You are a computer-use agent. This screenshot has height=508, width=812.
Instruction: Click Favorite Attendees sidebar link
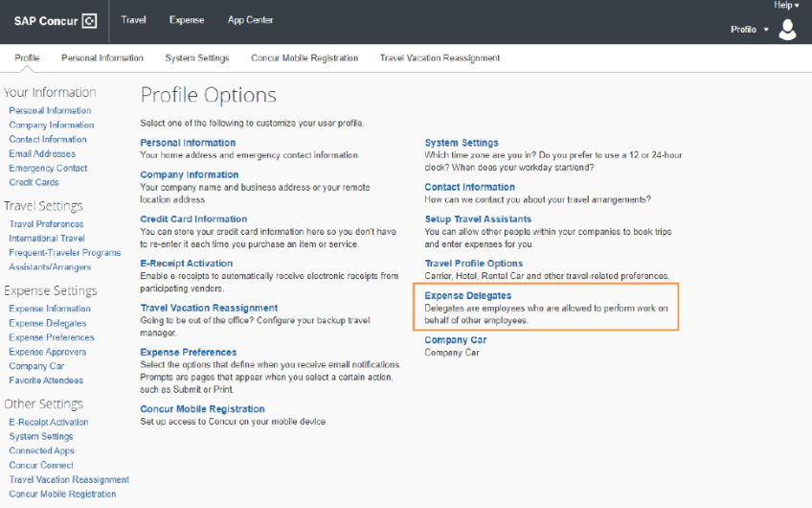coord(48,381)
